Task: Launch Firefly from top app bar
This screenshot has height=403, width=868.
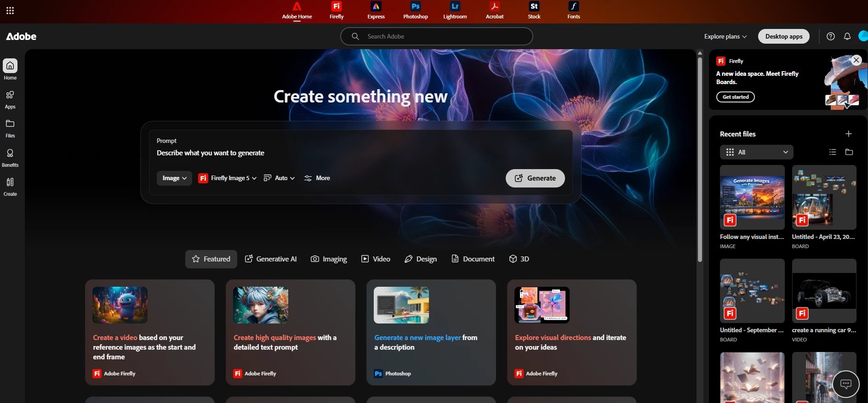Action: click(337, 11)
